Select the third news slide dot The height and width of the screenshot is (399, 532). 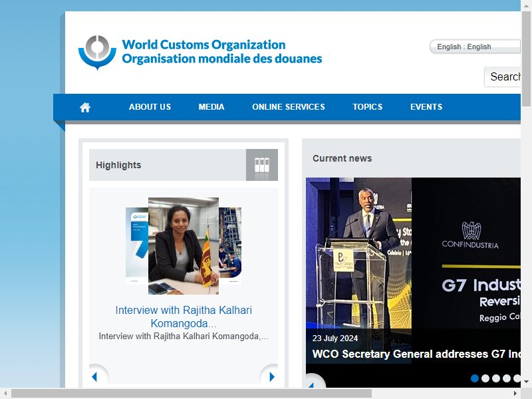point(496,378)
